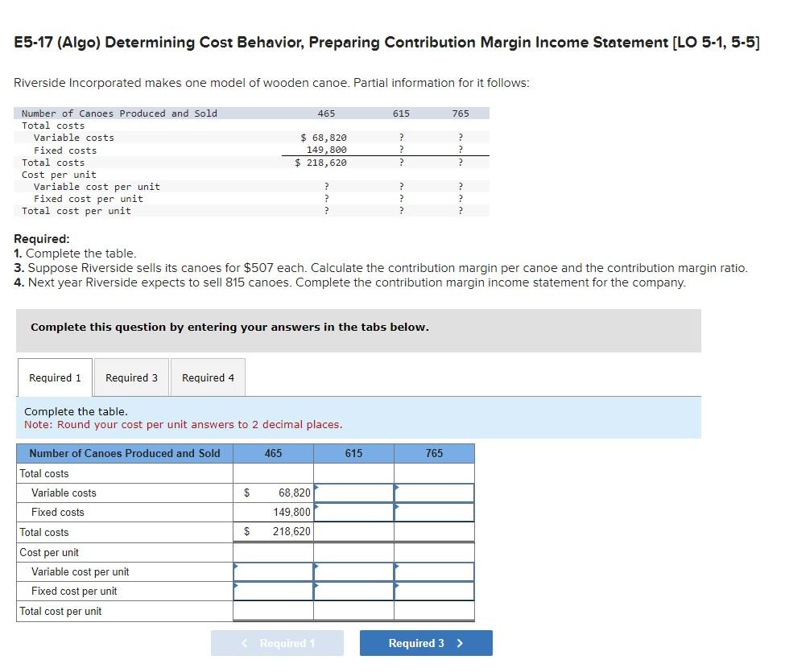Click the 465 column header cell
This screenshot has height=672, width=785.
(x=273, y=453)
